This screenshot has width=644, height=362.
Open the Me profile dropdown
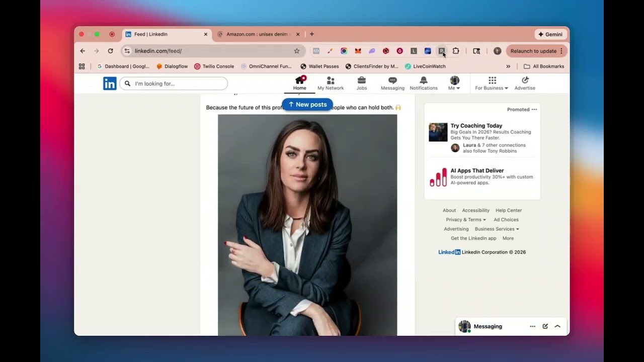(x=454, y=83)
